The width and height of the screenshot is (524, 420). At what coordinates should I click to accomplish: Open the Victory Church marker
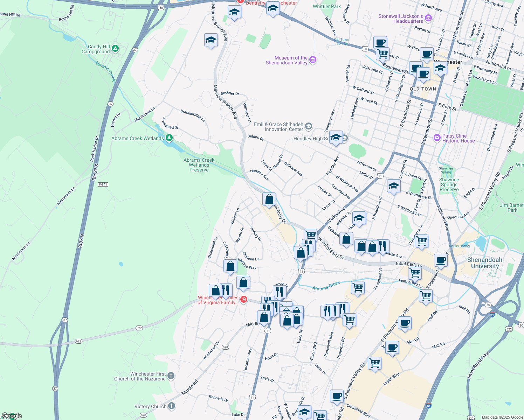[x=171, y=406]
